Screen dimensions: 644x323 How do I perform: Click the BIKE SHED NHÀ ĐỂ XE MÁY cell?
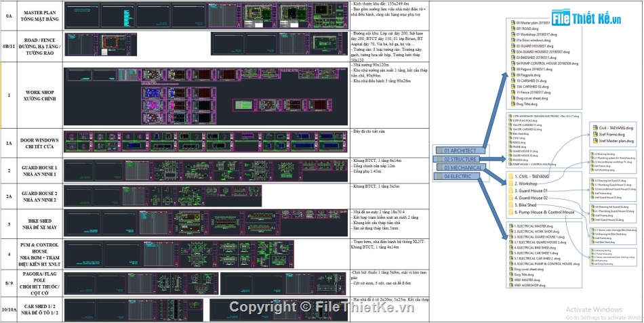[x=41, y=223]
